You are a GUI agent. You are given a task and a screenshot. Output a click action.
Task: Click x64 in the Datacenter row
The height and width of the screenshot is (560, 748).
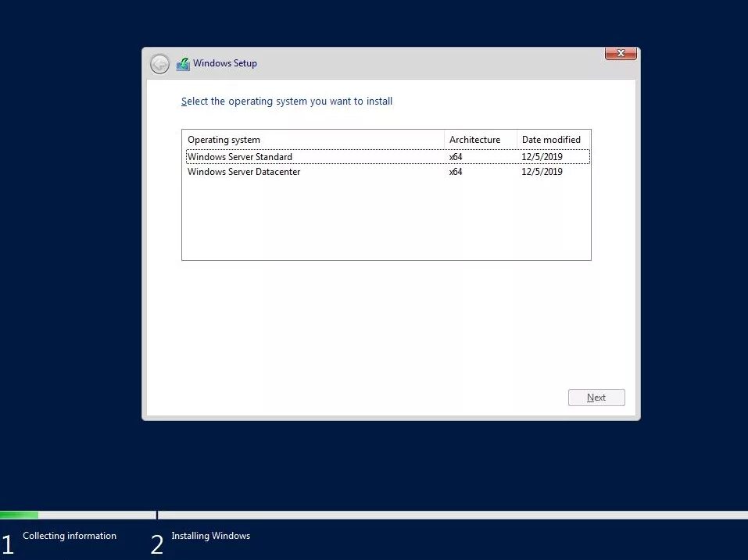(x=456, y=172)
